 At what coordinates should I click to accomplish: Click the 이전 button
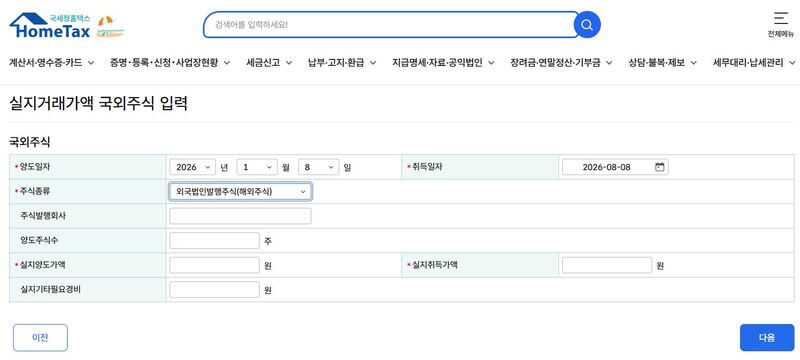[40, 338]
